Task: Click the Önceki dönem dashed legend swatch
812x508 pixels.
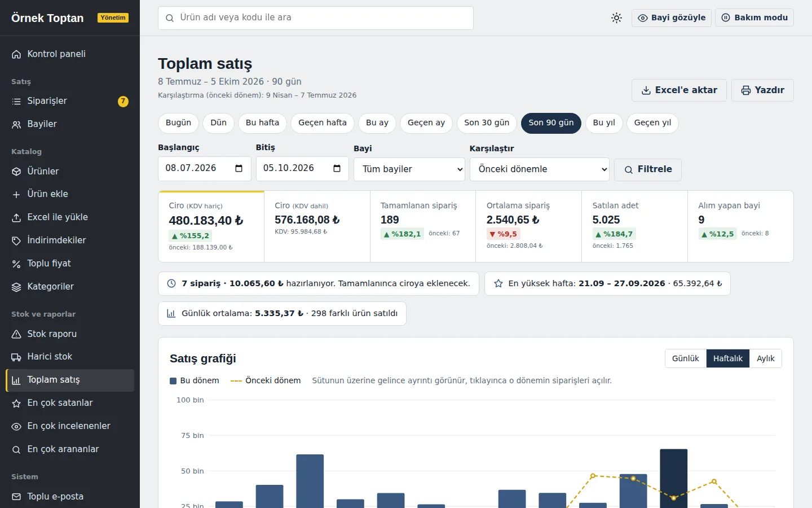Action: 236,381
